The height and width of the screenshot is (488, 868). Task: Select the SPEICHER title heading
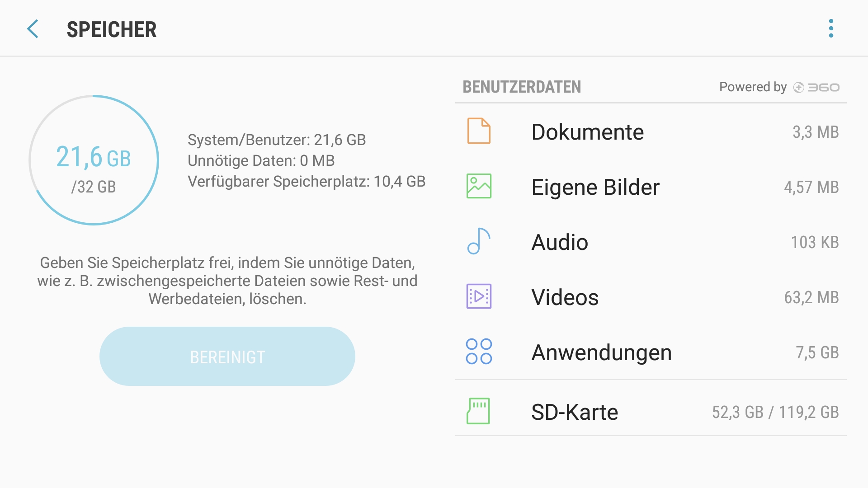tap(112, 29)
